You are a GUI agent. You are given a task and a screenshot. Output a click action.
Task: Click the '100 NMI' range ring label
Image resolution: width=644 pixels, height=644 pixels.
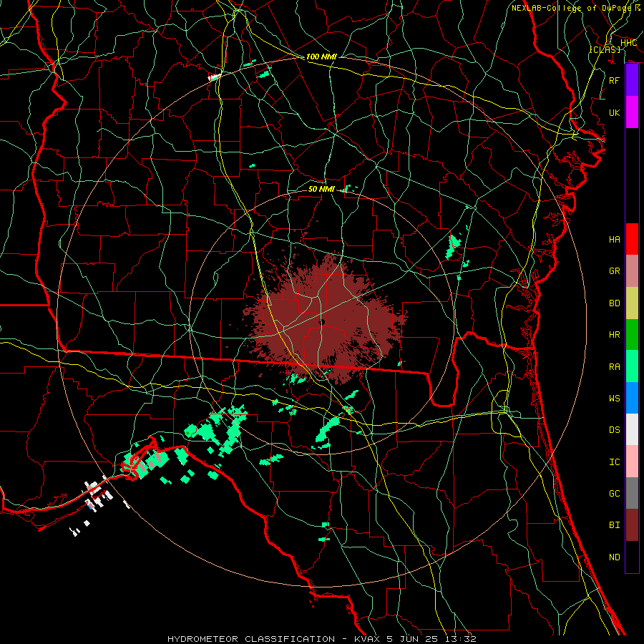[321, 57]
